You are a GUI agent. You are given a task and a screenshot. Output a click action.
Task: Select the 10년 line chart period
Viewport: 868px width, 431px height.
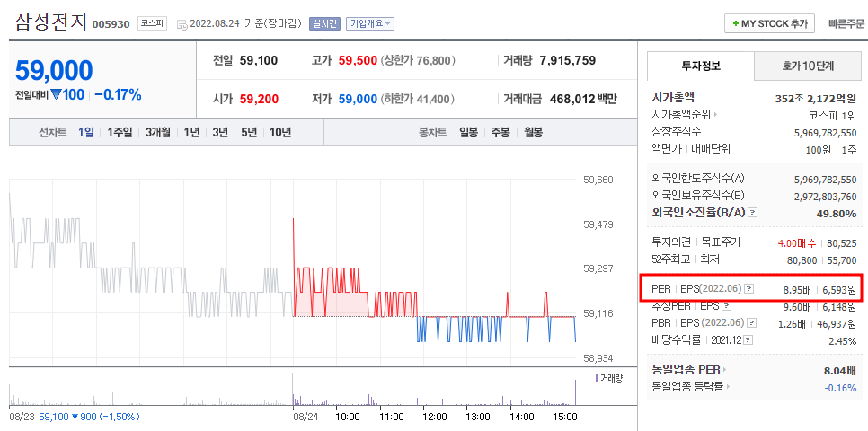click(280, 132)
